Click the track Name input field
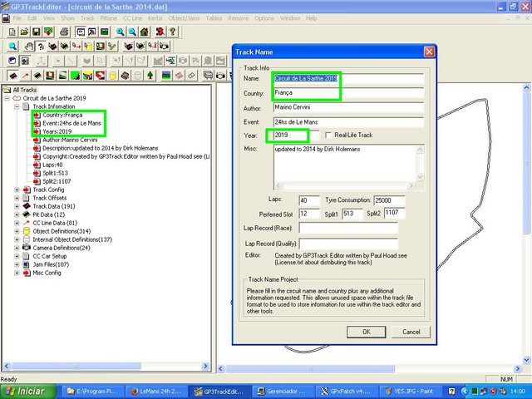Image resolution: width=532 pixels, height=399 pixels. pos(348,78)
